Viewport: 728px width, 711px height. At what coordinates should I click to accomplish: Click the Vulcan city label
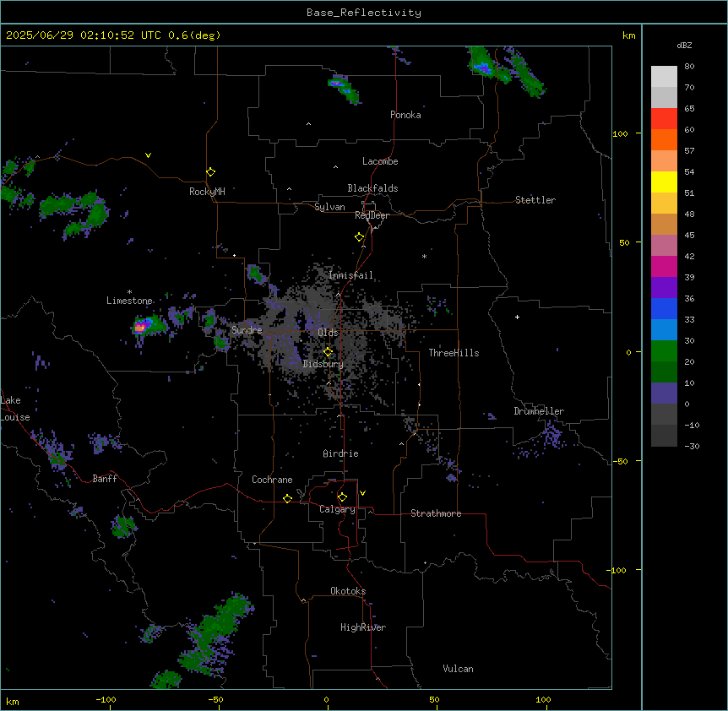pos(459,669)
